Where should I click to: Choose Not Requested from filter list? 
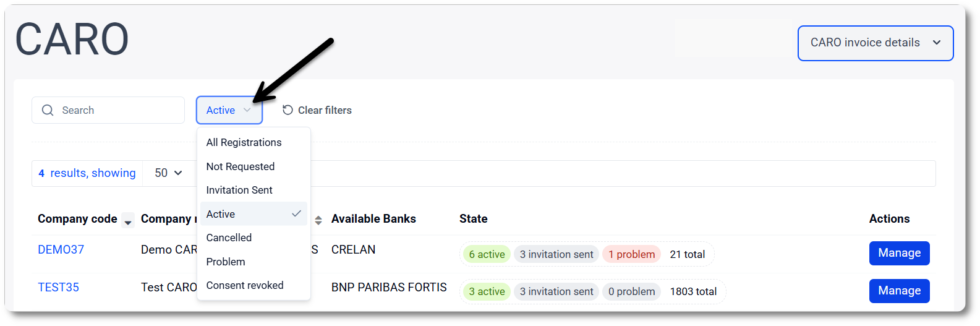240,166
